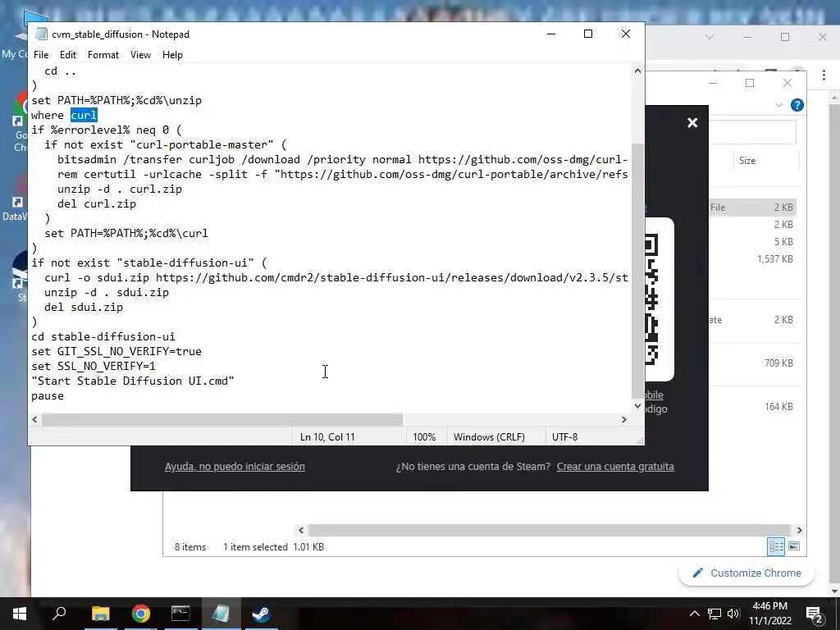The image size is (840, 630).
Task: Switch File Explorer to details view
Action: coord(776,546)
